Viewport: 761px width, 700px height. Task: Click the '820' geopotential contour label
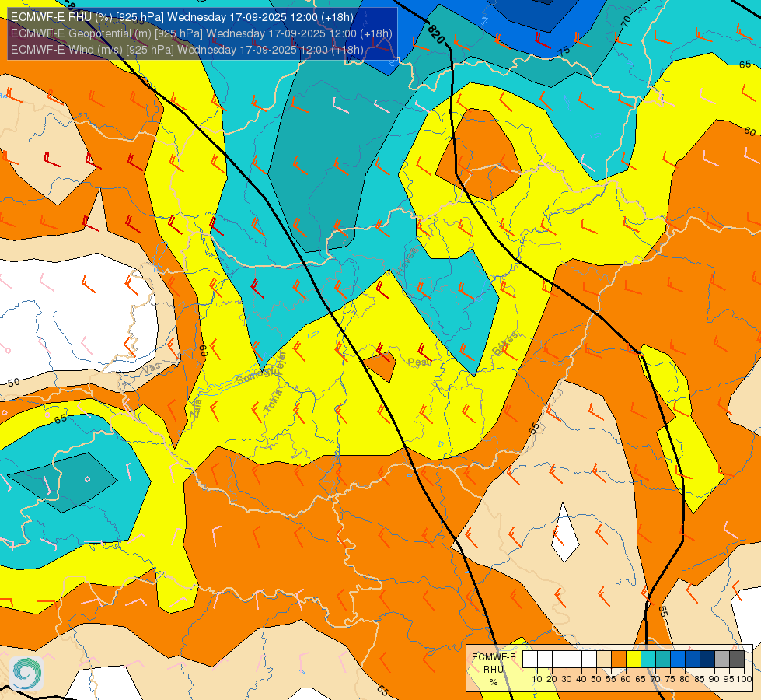pyautogui.click(x=436, y=34)
